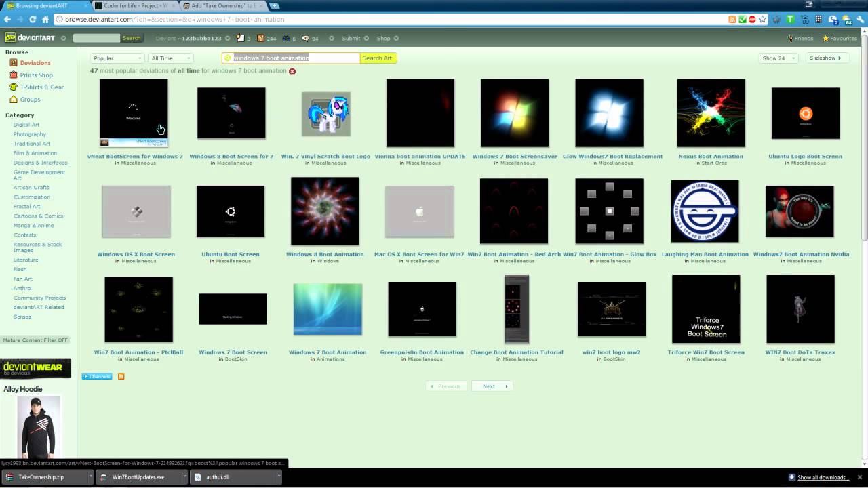
Task: Click the yellow Search button in header
Action: [x=132, y=38]
